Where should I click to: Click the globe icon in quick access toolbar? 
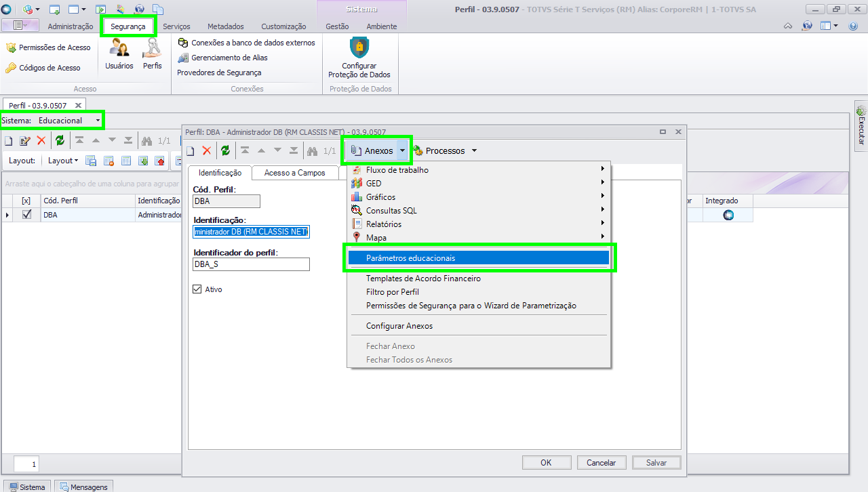(x=139, y=9)
